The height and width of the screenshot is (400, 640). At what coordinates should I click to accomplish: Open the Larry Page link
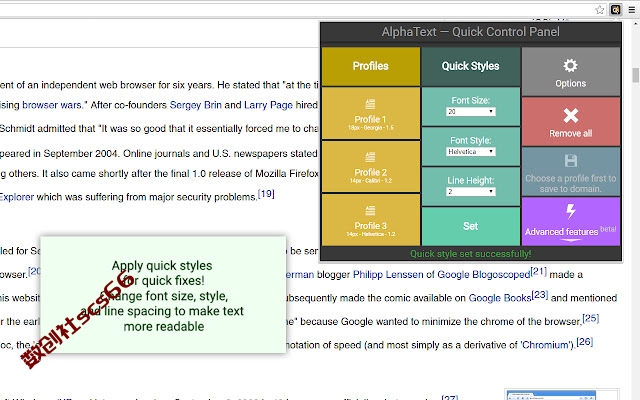[x=268, y=105]
